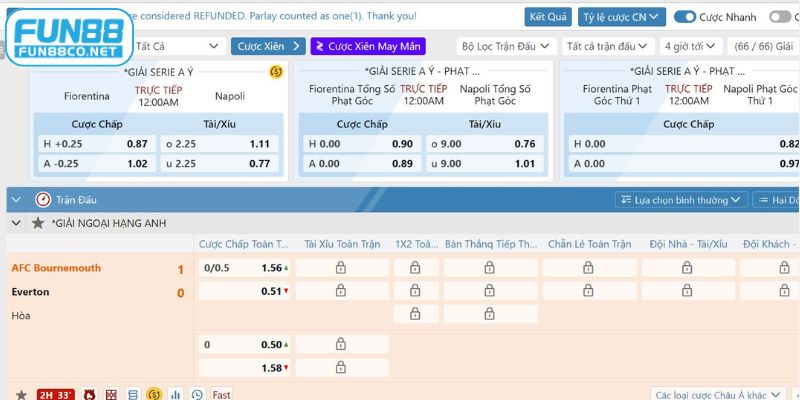Click the Fast button in the bottom row
This screenshot has width=800, height=400.
tap(221, 394)
